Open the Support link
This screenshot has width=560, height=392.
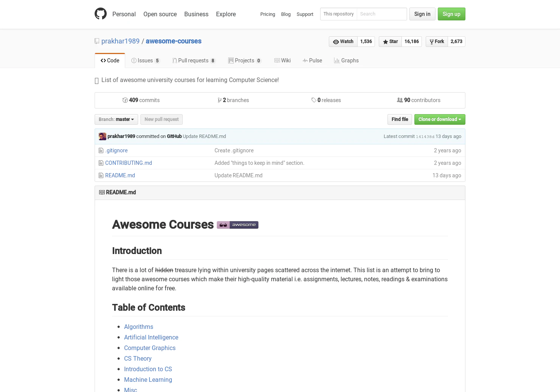click(x=305, y=14)
